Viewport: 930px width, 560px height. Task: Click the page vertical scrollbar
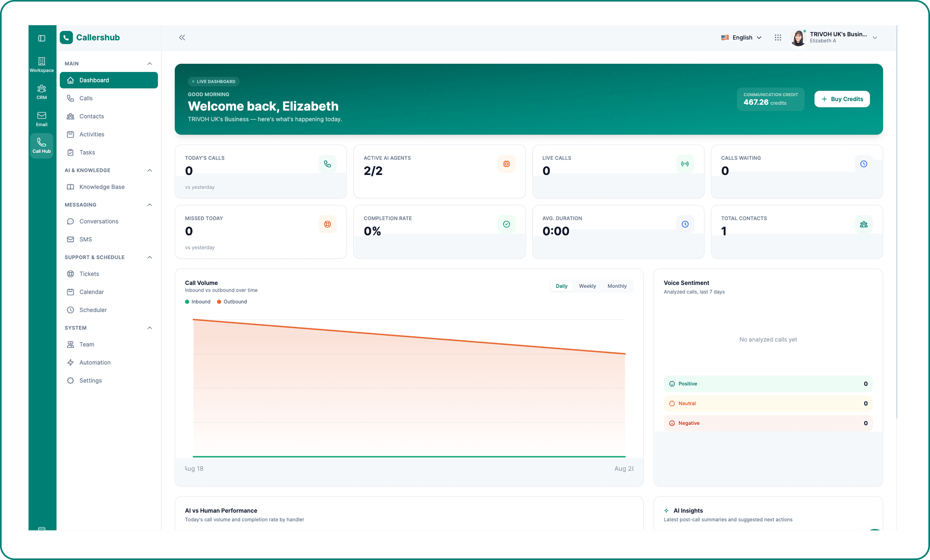pos(896,222)
